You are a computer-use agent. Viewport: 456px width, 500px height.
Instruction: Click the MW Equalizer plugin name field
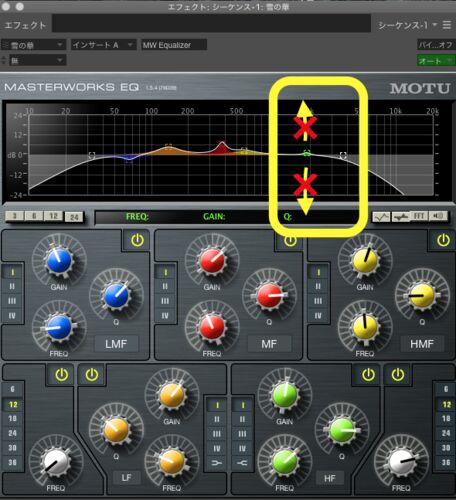(174, 45)
